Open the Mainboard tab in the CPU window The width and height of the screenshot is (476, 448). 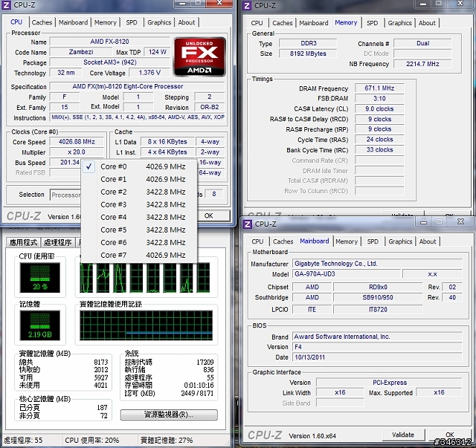73,22
